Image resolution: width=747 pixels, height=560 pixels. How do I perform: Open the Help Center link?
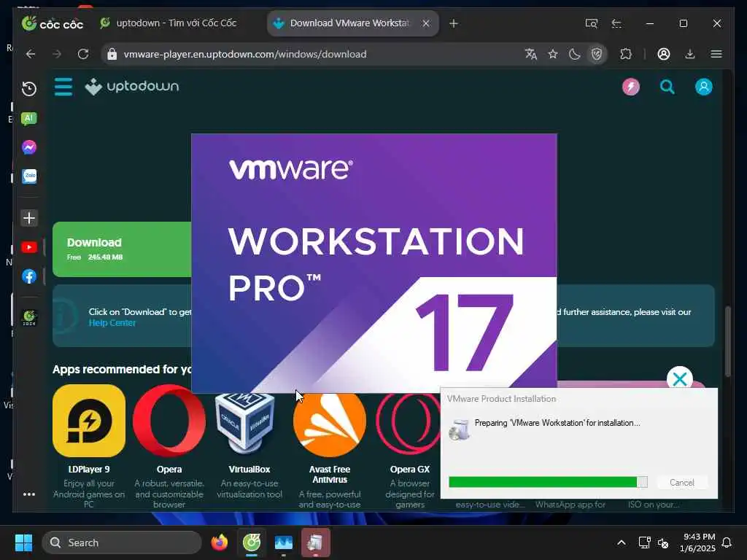pyautogui.click(x=112, y=323)
